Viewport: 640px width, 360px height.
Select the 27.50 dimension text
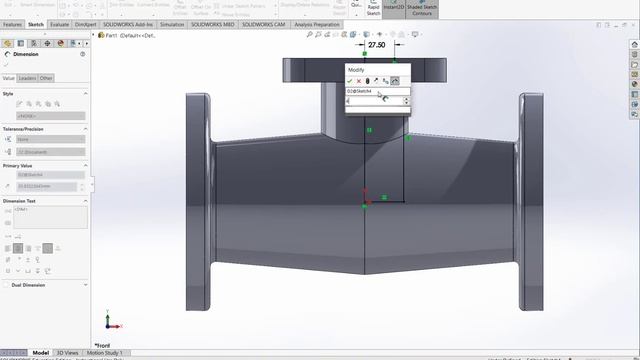(376, 45)
